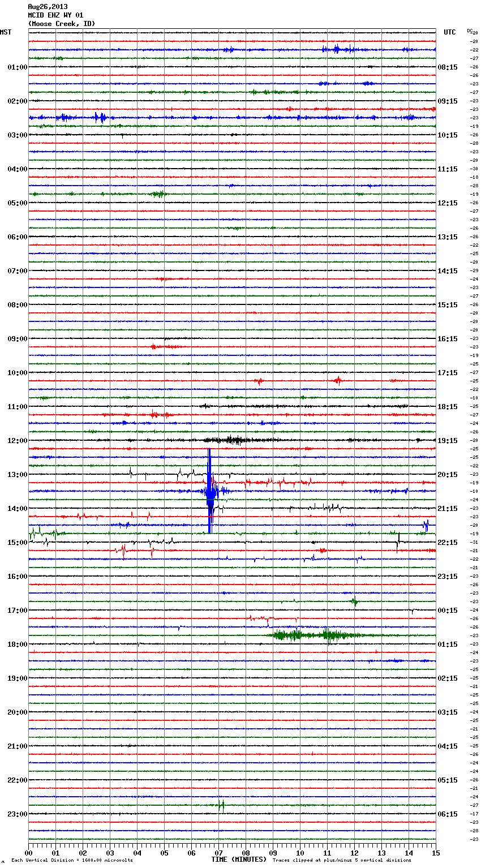Select the station code 'MCID EHZ WY 01'
Viewport: 481px width, 868px height.
point(55,15)
